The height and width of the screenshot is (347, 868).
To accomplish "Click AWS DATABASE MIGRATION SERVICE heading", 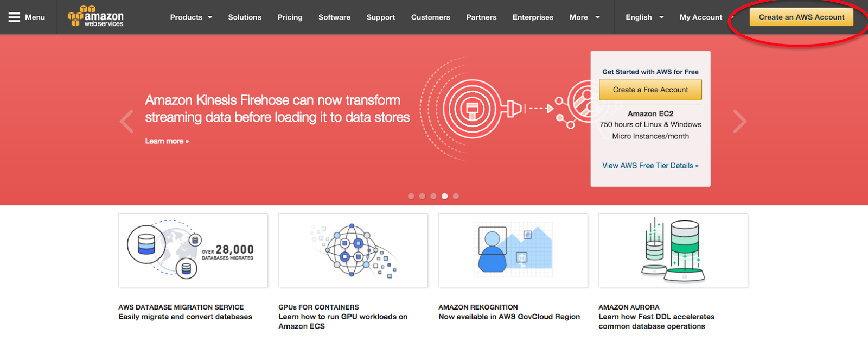I will 181,307.
